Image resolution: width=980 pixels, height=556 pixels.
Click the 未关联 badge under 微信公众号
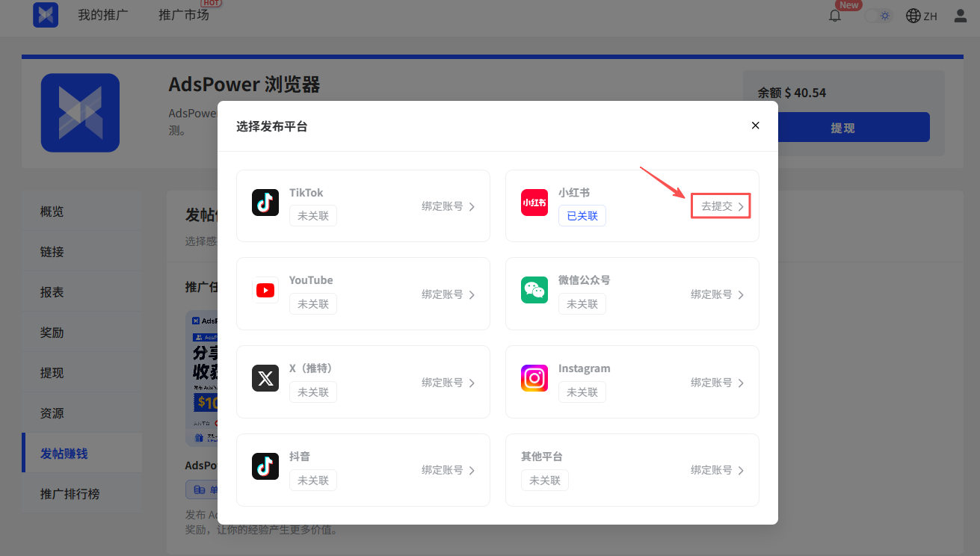pyautogui.click(x=582, y=304)
